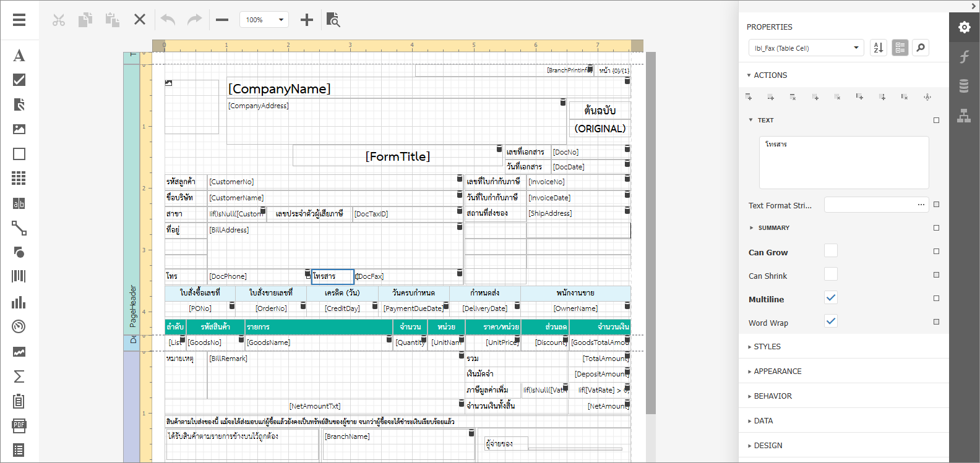
Task: Open the hamburger menu
Action: 19,20
